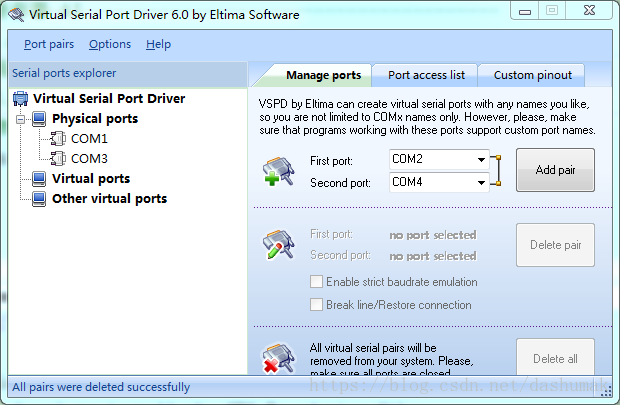Image resolution: width=620 pixels, height=405 pixels.
Task: Select COM3 in the ports tree
Action: coord(89,159)
